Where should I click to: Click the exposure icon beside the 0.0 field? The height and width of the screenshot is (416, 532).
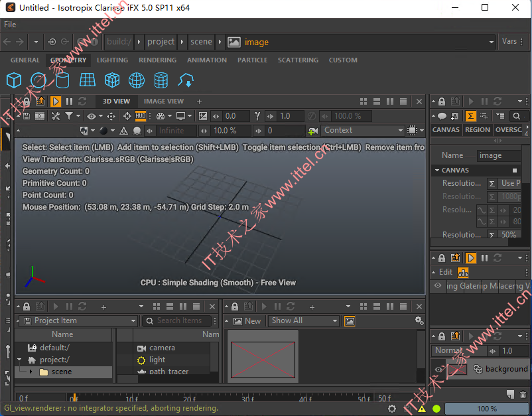point(203,116)
